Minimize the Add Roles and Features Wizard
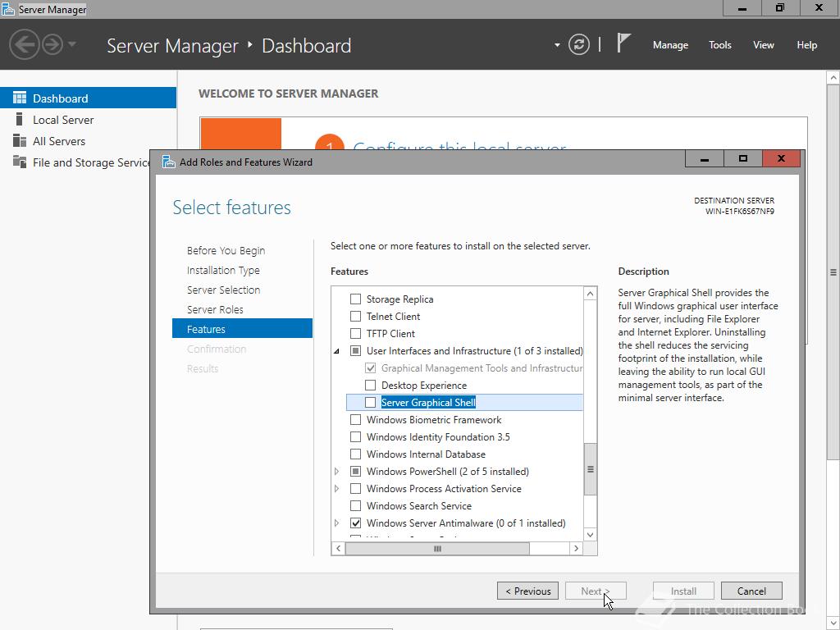The height and width of the screenshot is (630, 840). 705,158
